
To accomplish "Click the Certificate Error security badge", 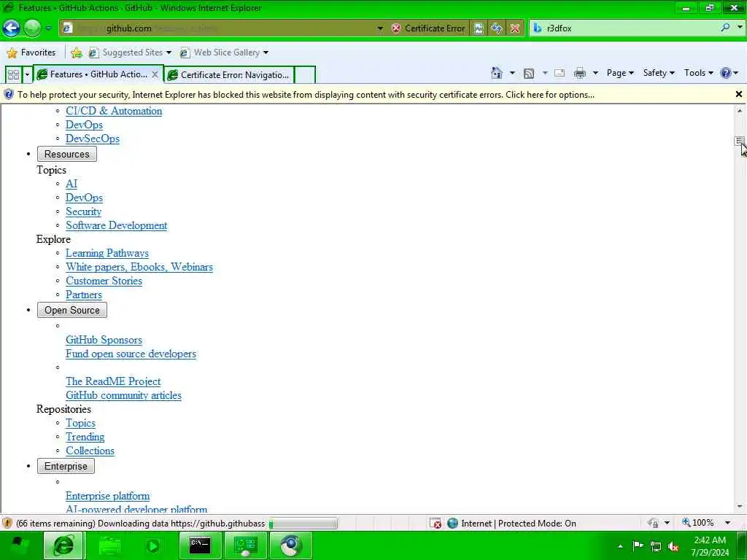I will (428, 28).
